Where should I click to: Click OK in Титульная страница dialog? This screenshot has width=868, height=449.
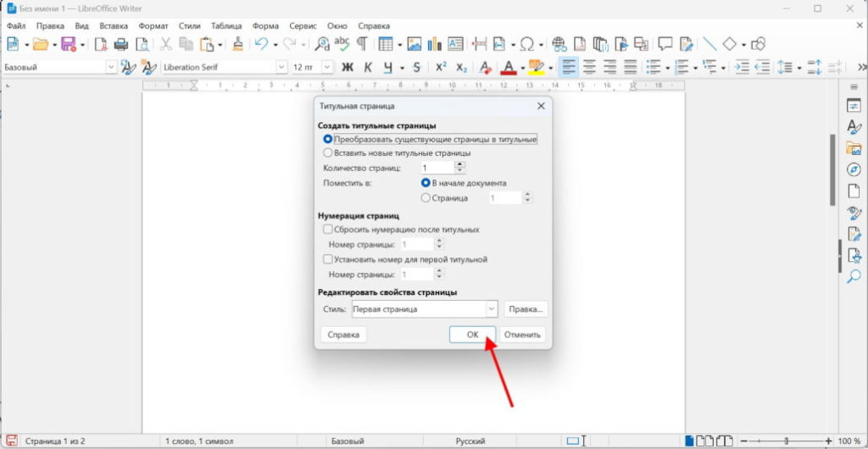click(x=472, y=335)
